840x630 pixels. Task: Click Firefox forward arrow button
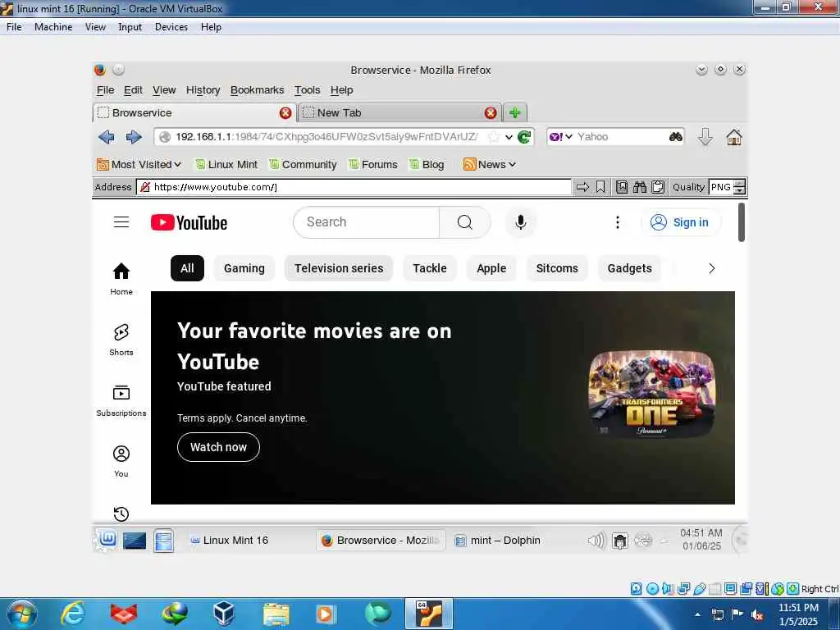[x=134, y=137]
